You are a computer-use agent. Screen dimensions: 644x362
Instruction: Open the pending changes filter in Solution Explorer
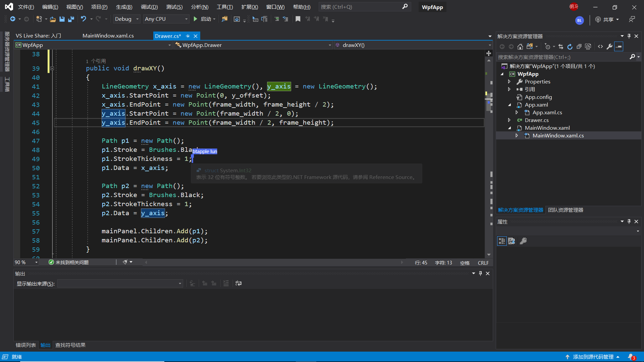pyautogui.click(x=548, y=47)
